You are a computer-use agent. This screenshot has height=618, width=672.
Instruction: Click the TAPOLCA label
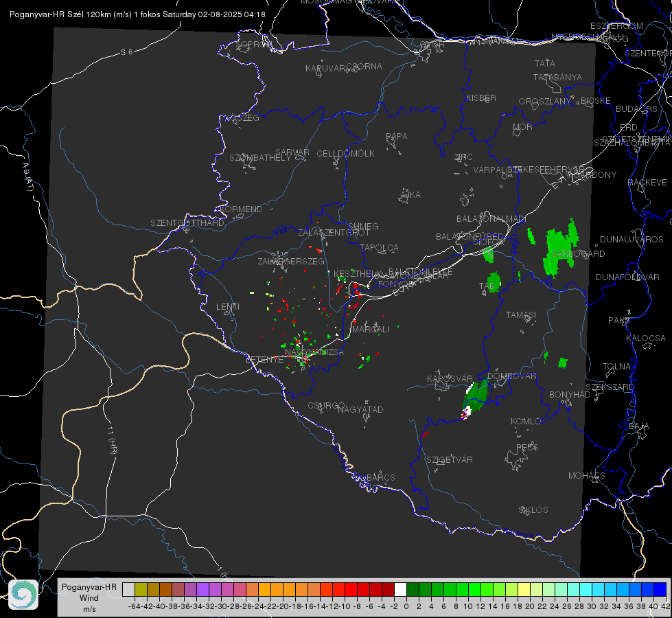(x=380, y=248)
